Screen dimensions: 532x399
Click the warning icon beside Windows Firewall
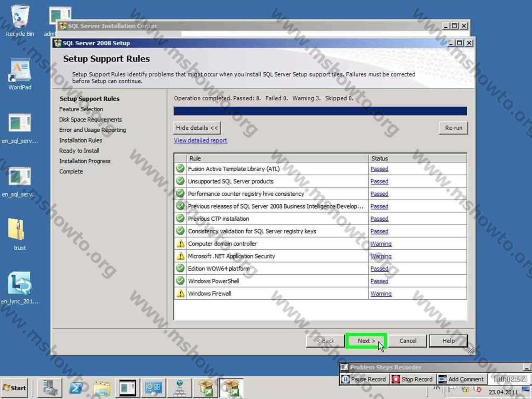tap(180, 293)
